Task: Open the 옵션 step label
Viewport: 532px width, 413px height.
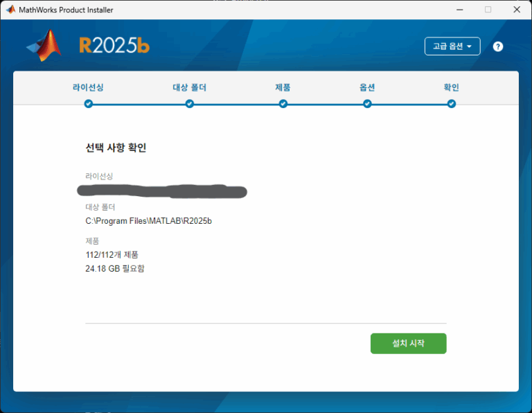Action: (367, 87)
